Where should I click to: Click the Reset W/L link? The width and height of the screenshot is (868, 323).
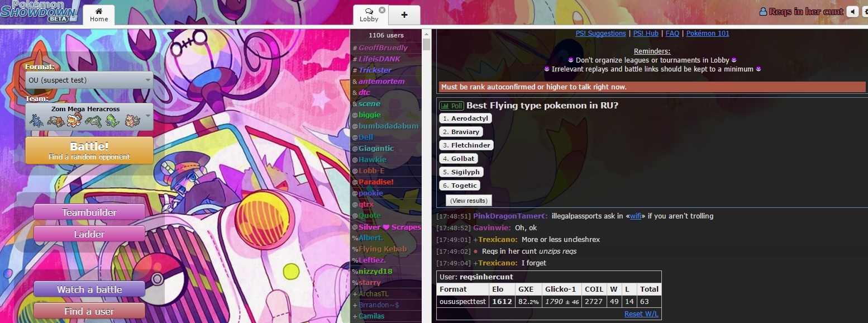(x=641, y=314)
